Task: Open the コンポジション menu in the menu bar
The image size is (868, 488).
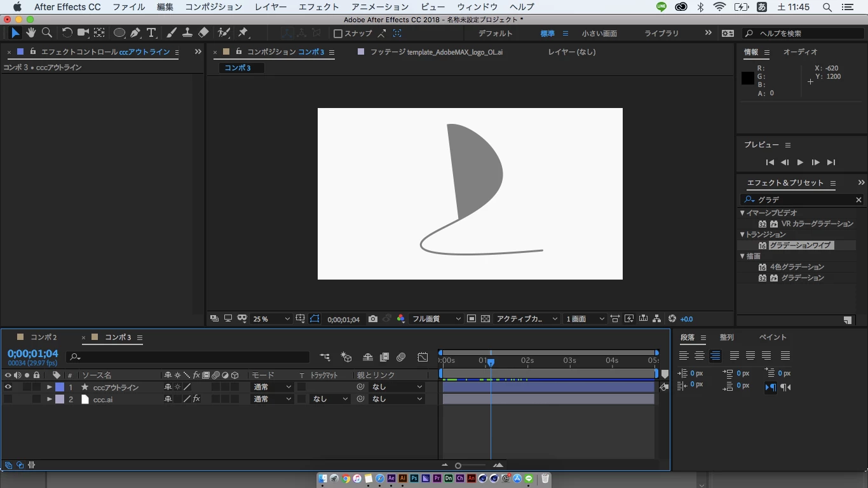Action: click(x=214, y=7)
